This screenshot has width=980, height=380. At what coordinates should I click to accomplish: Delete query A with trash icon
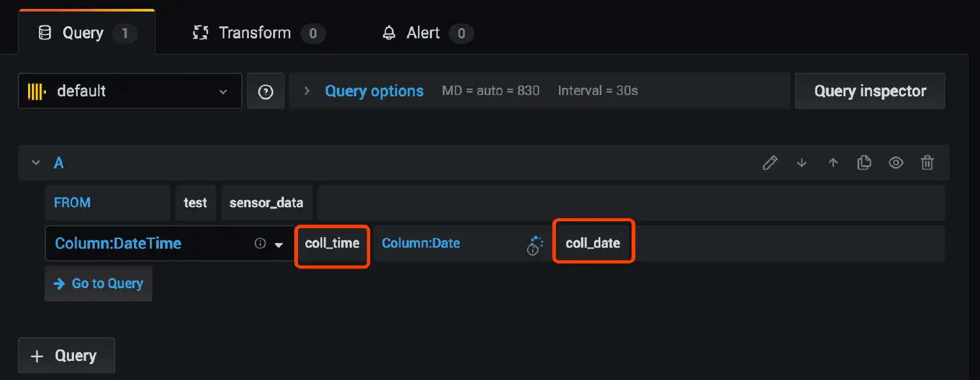(x=927, y=163)
